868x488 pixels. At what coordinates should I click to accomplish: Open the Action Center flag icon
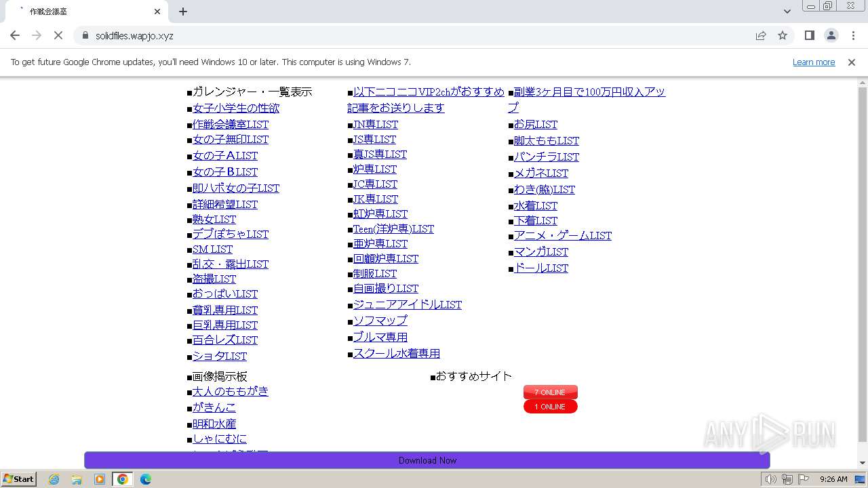pos(804,479)
